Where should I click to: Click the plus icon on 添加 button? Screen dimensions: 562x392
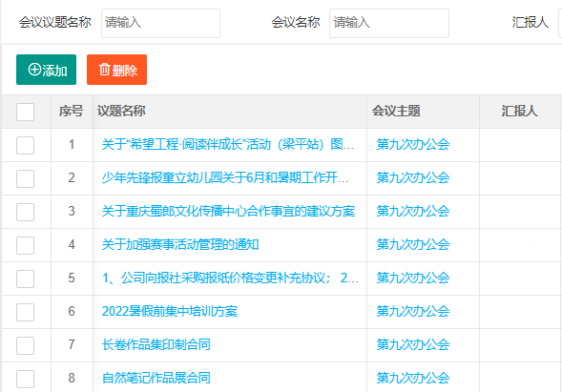click(34, 70)
